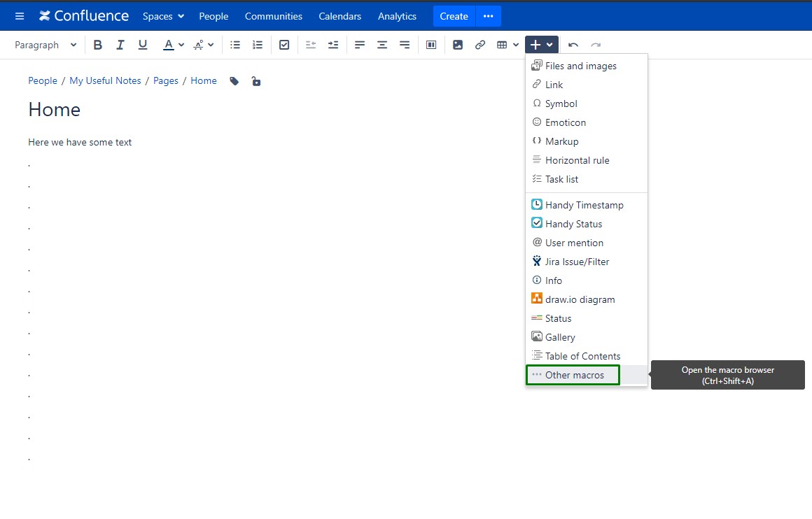
Task: Undo the last edit
Action: point(573,45)
